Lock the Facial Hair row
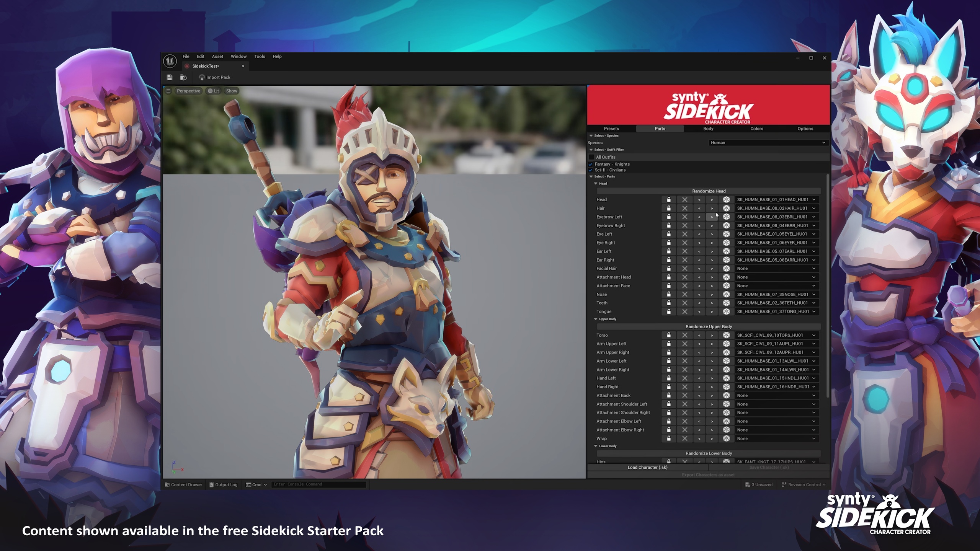 668,269
